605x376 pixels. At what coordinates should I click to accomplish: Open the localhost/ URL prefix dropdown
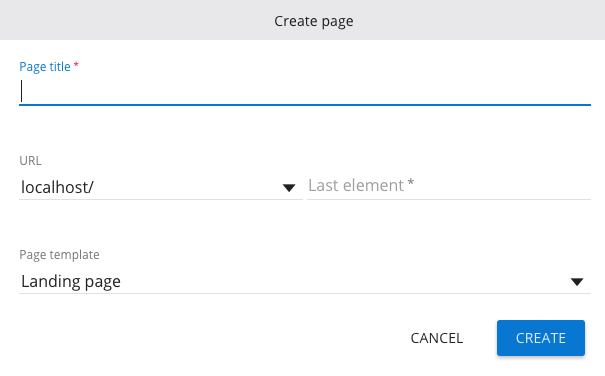[x=161, y=187]
